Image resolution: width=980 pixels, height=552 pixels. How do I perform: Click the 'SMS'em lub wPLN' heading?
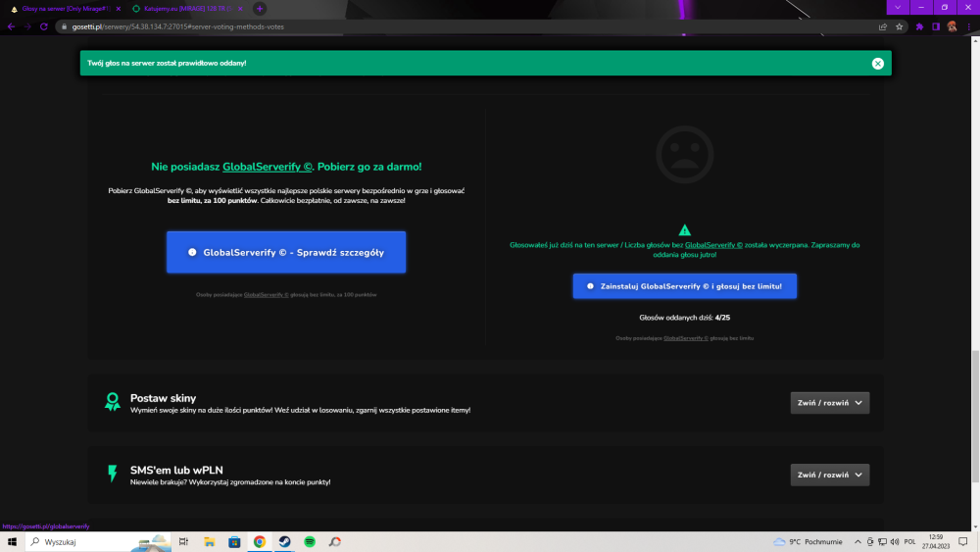pos(176,470)
